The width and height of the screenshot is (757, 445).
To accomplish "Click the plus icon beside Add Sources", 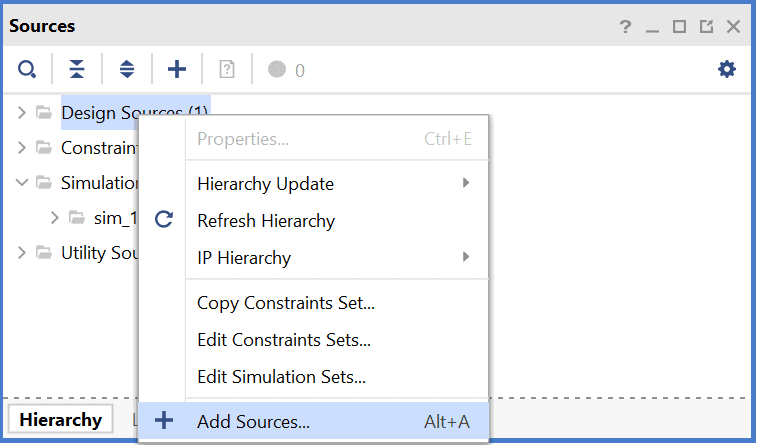I will (164, 421).
